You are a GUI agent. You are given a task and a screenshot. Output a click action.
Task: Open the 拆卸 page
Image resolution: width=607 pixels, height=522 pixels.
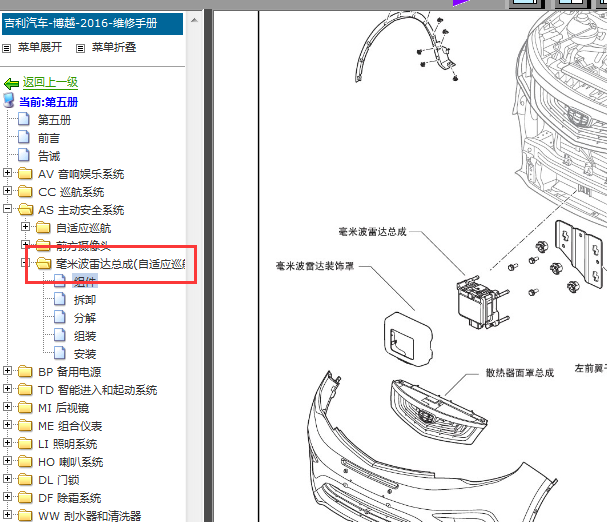pos(85,300)
